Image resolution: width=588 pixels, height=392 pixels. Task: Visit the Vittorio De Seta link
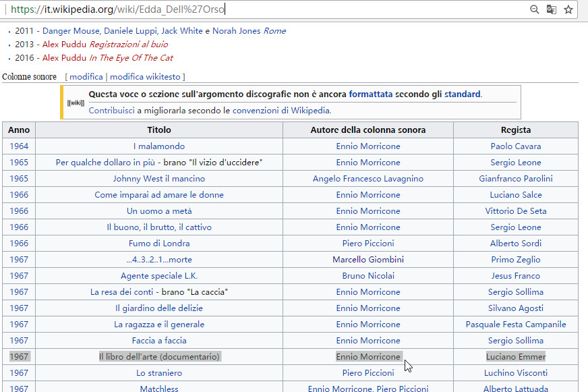pos(516,211)
